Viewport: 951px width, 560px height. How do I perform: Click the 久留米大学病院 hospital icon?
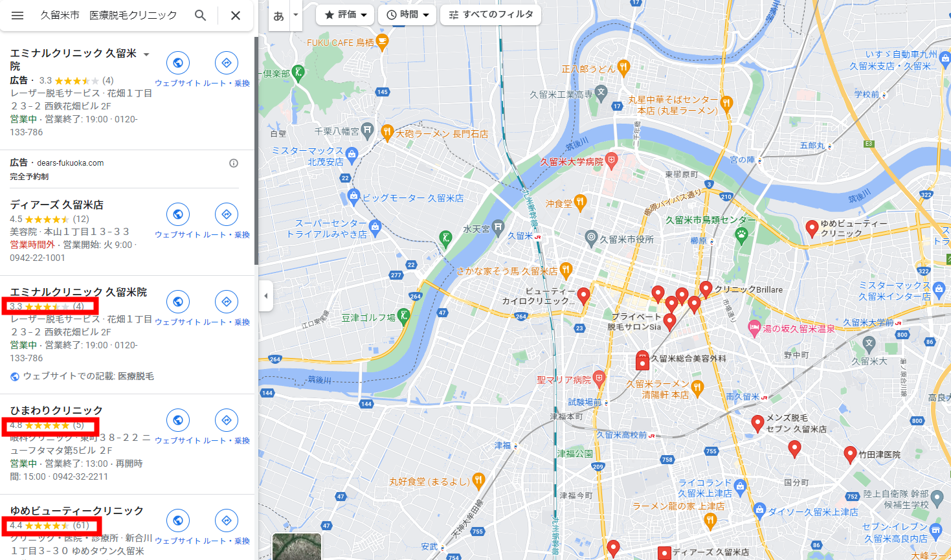point(611,160)
